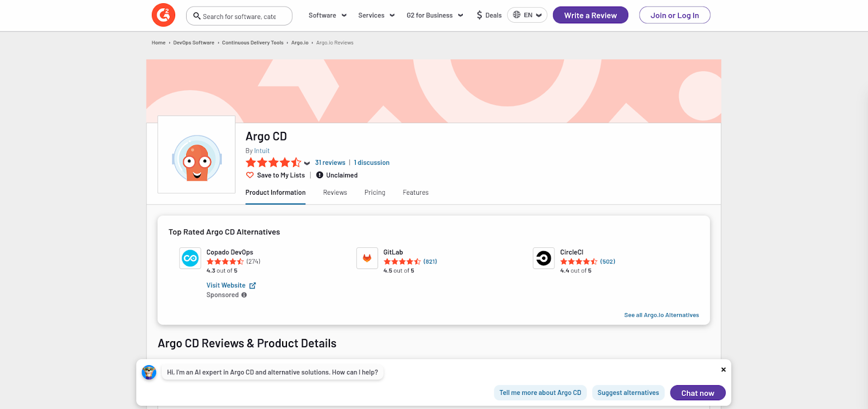Click GitLab 821 review count
Image resolution: width=868 pixels, height=409 pixels.
[430, 261]
